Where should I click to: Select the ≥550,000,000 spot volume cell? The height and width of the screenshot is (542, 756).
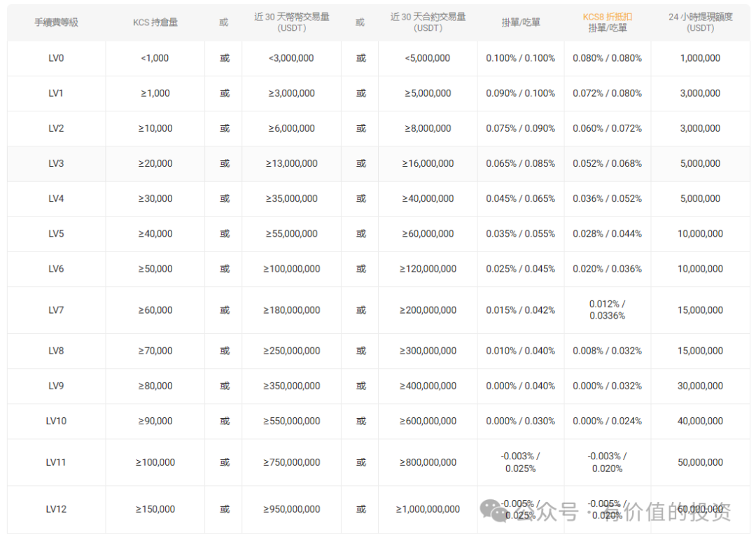pos(292,421)
